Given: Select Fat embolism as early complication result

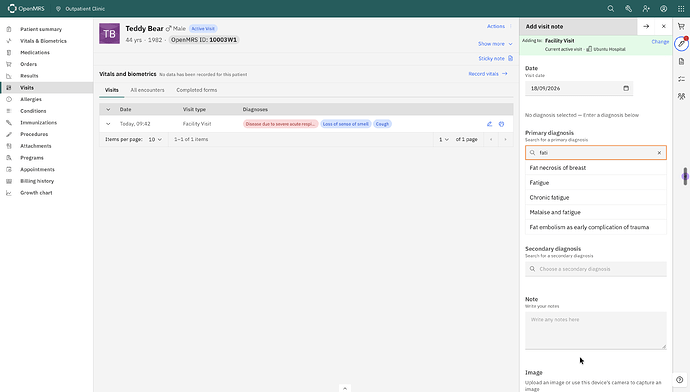Looking at the screenshot, I should [x=596, y=227].
